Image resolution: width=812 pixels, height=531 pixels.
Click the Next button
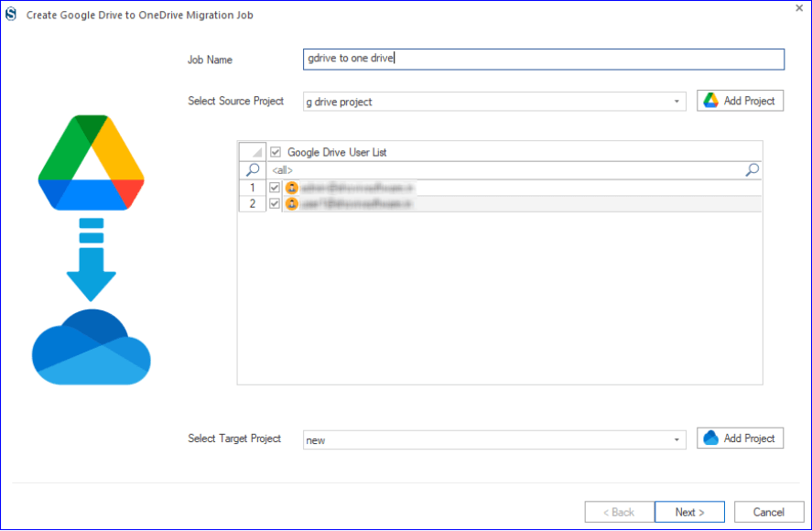click(689, 512)
